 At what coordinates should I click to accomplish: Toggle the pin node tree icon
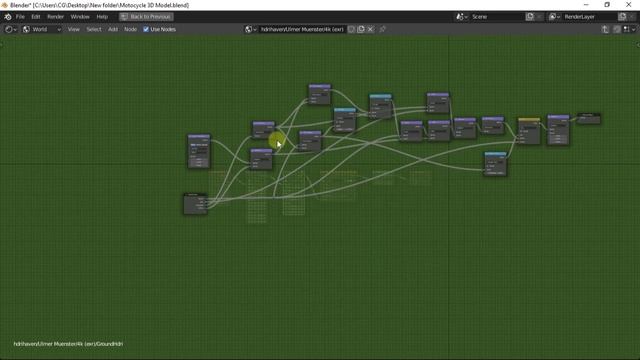[x=382, y=29]
